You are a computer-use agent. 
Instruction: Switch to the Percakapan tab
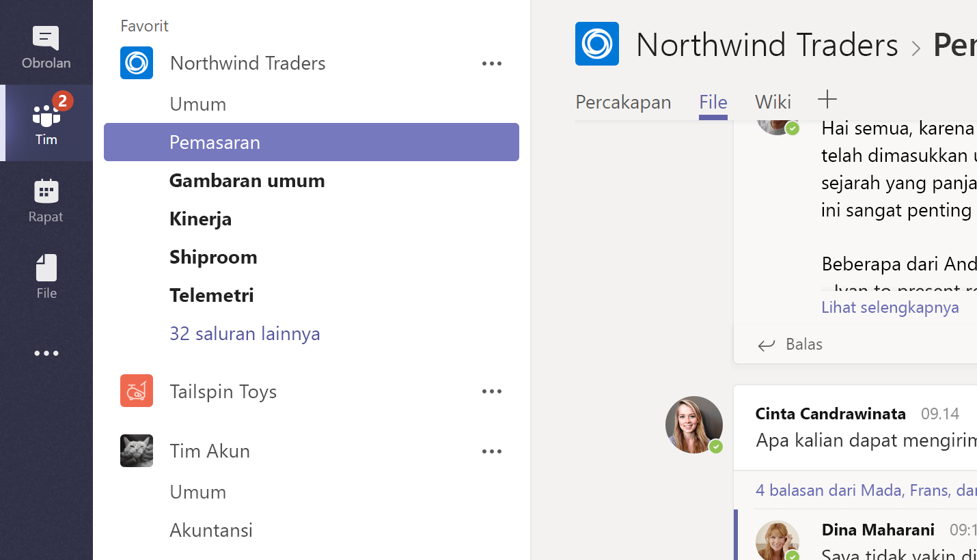tap(623, 102)
